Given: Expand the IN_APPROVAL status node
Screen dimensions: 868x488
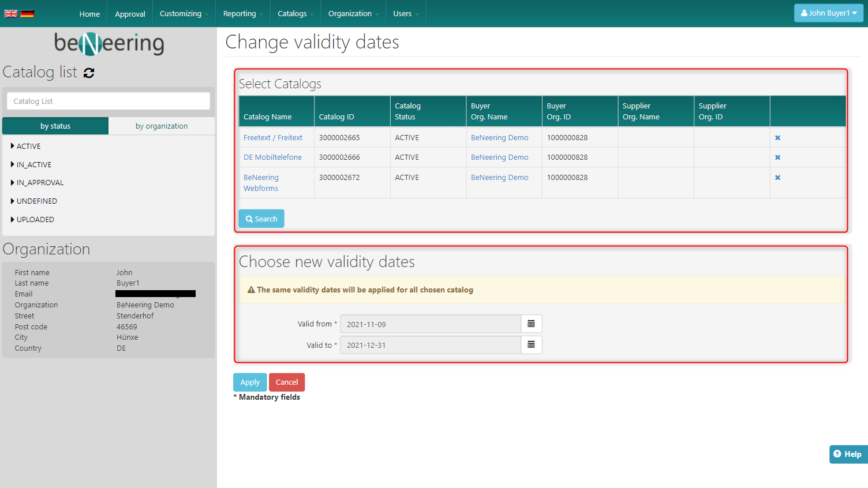Looking at the screenshot, I should coord(13,183).
